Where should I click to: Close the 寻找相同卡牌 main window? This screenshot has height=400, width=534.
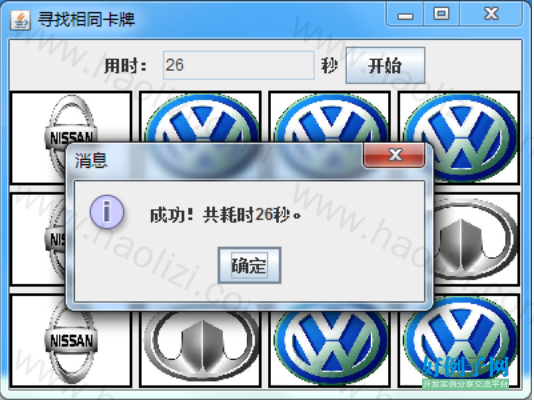[491, 14]
